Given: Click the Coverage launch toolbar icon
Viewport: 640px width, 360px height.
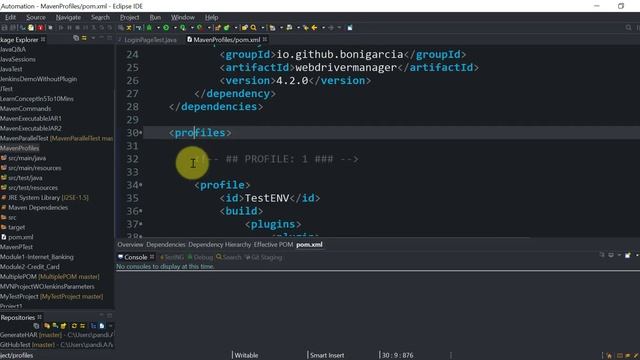Looking at the screenshot, I should 183,28.
